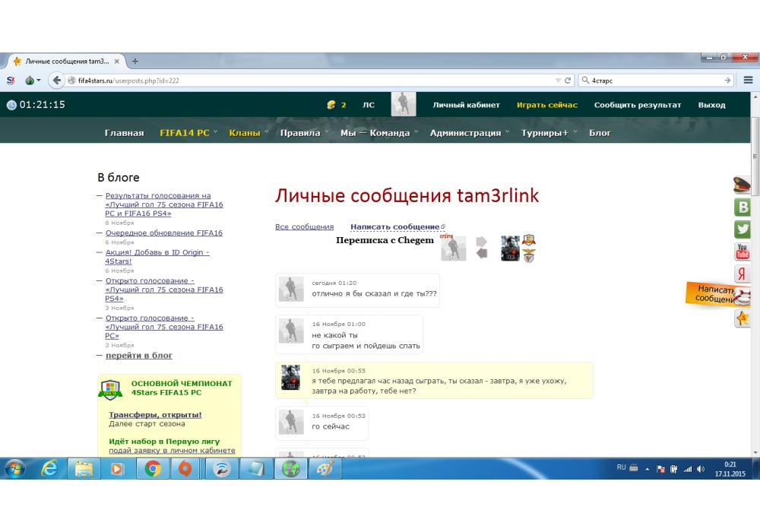Click the 'Играть сейчас' link
Image resolution: width=760 pixels, height=532 pixels.
coord(546,105)
